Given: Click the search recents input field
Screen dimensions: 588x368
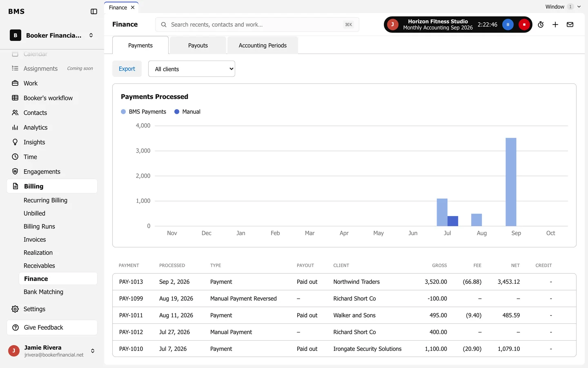Looking at the screenshot, I should 257,25.
